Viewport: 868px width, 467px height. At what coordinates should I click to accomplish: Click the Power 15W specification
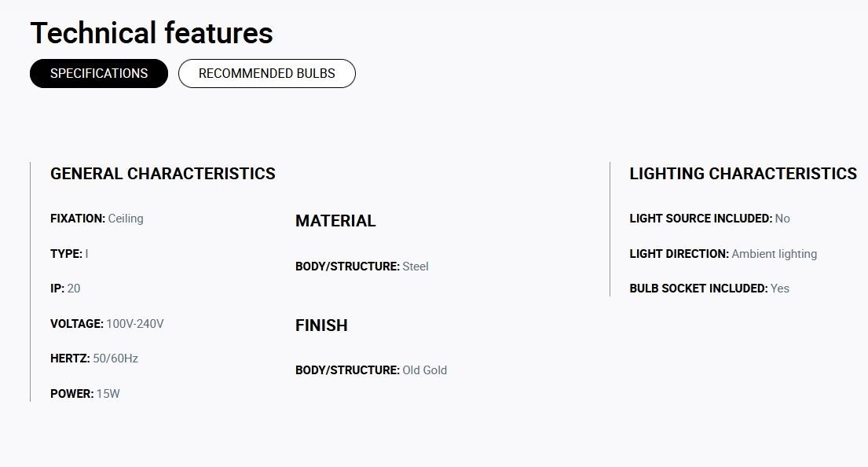(x=86, y=394)
